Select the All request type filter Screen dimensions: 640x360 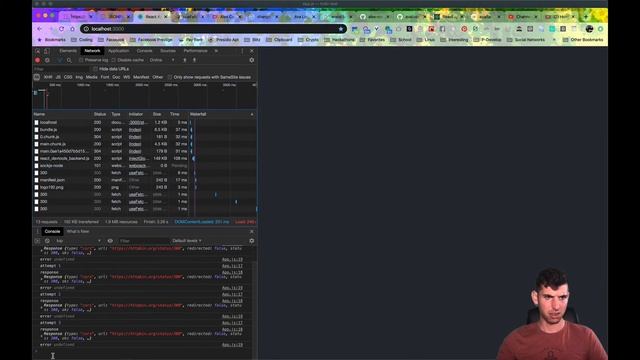coord(37,77)
